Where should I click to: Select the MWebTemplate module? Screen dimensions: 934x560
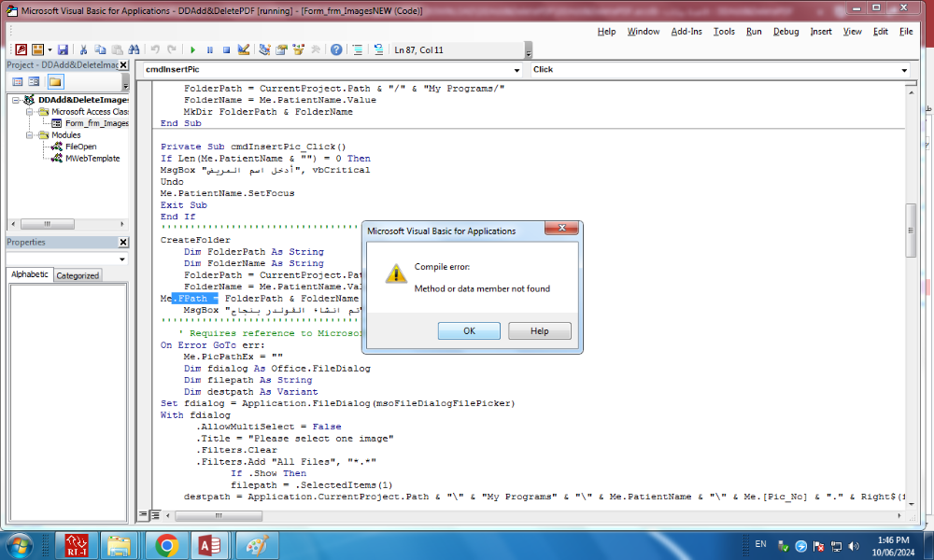pos(92,159)
